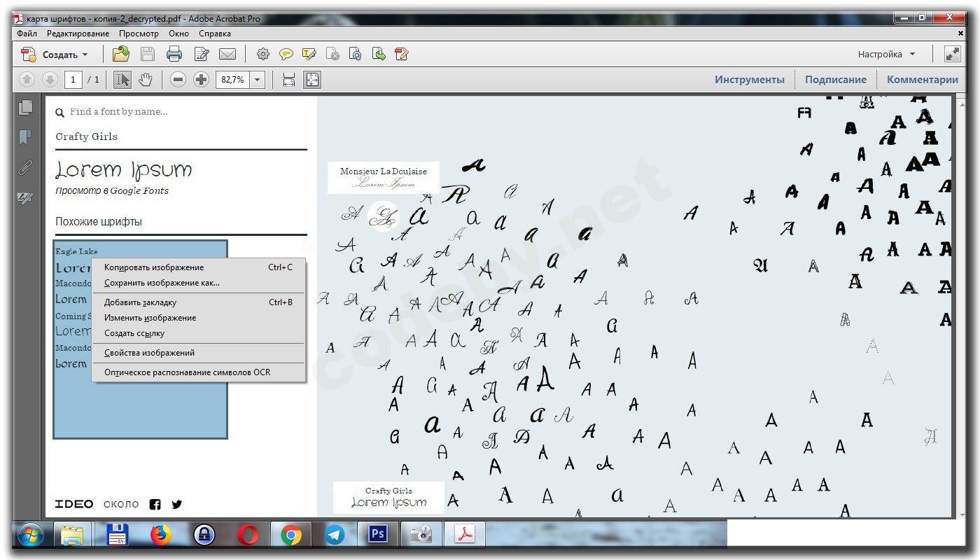Click the page number input field
The width and height of the screenshot is (980, 560).
point(73,80)
